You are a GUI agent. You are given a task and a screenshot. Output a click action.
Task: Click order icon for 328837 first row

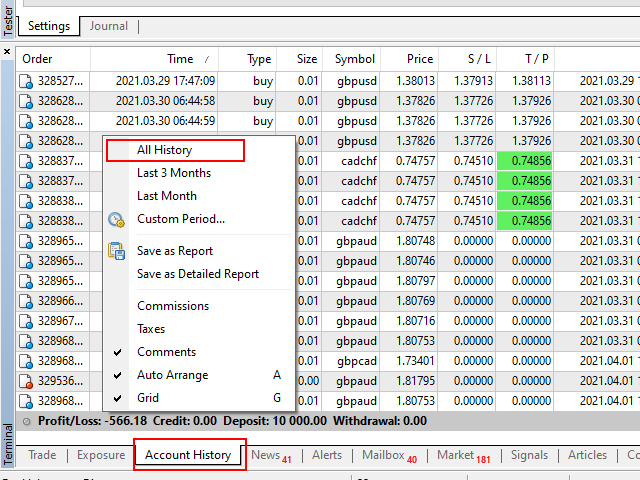(x=26, y=161)
